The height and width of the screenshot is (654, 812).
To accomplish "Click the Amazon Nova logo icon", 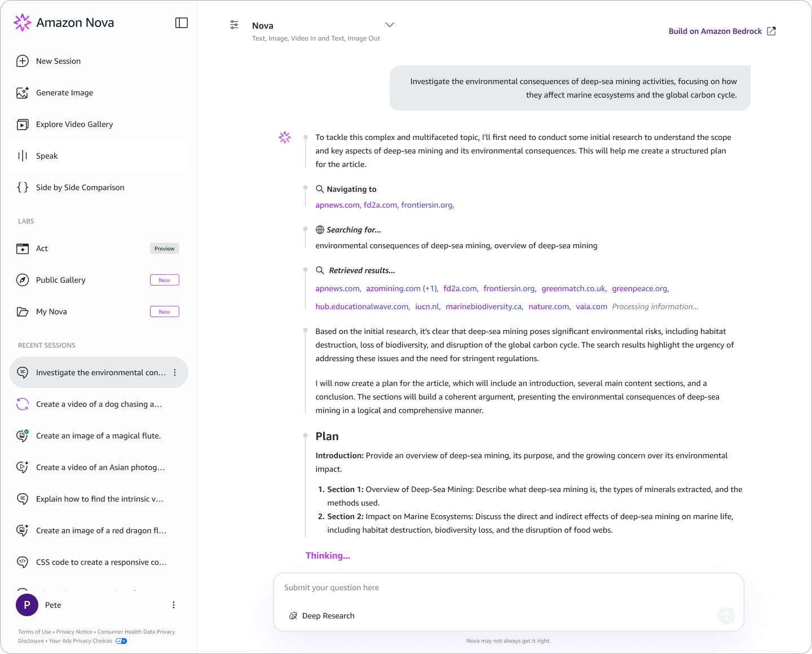I will [23, 23].
